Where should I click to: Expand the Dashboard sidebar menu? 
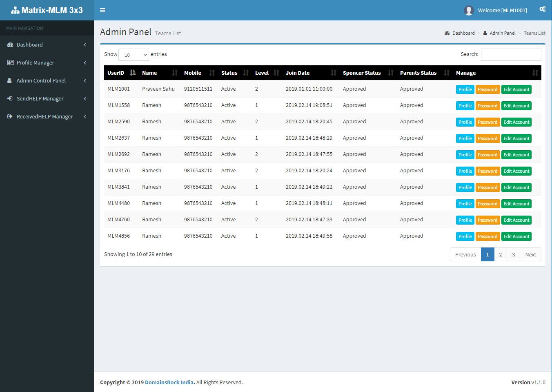tap(47, 45)
